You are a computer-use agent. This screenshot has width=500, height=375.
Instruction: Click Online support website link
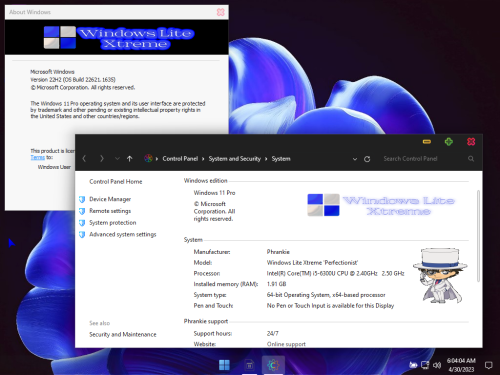coord(286,344)
